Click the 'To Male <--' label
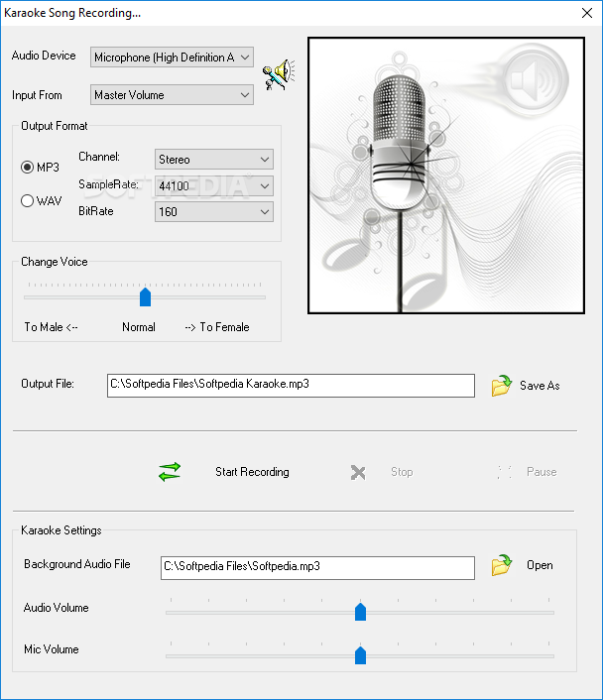This screenshot has height=700, width=603. pos(51,327)
